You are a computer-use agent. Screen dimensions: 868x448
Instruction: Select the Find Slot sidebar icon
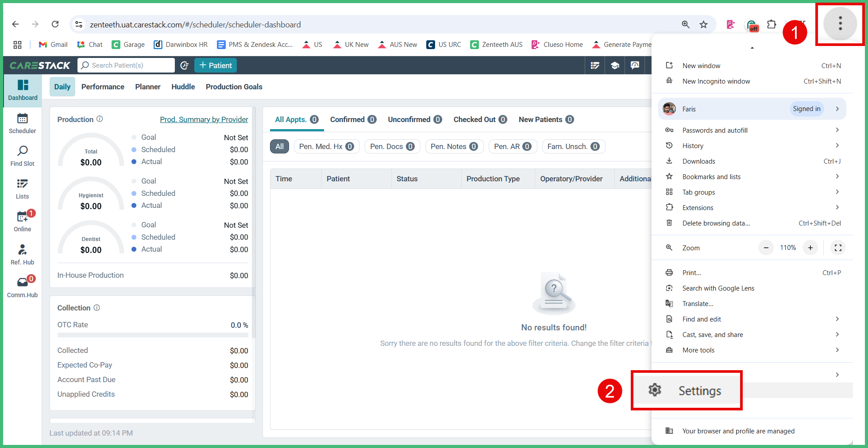click(x=22, y=156)
